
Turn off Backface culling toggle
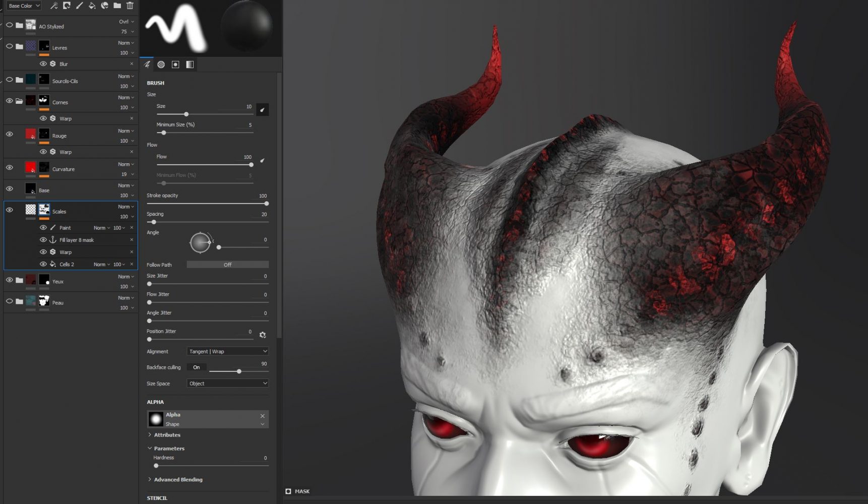(x=196, y=367)
